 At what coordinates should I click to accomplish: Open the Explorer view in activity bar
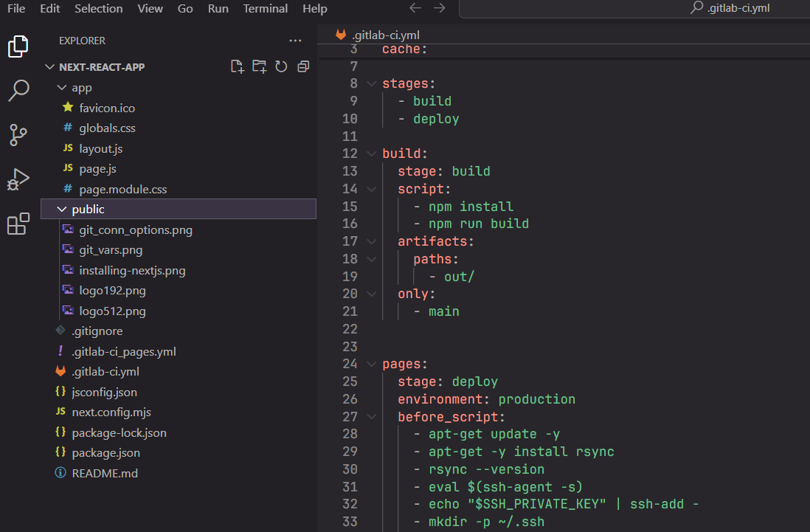(18, 46)
